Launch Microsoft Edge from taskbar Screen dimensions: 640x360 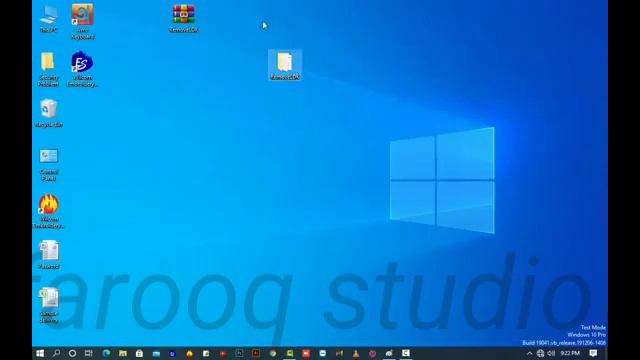pos(106,353)
